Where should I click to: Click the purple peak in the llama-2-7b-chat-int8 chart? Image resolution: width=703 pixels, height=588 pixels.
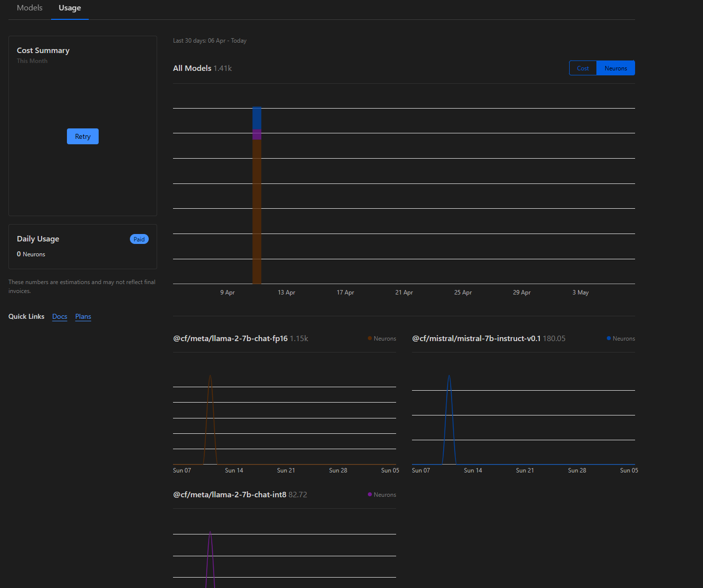click(x=210, y=533)
